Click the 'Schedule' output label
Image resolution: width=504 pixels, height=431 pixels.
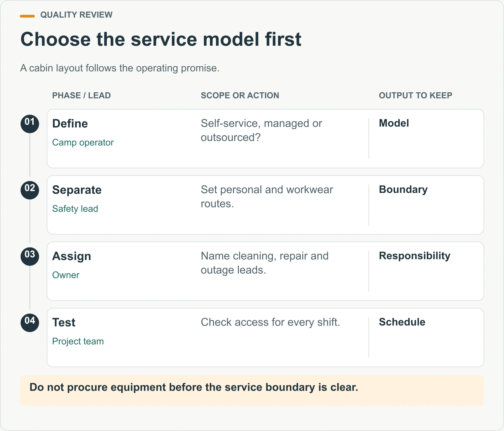point(402,322)
